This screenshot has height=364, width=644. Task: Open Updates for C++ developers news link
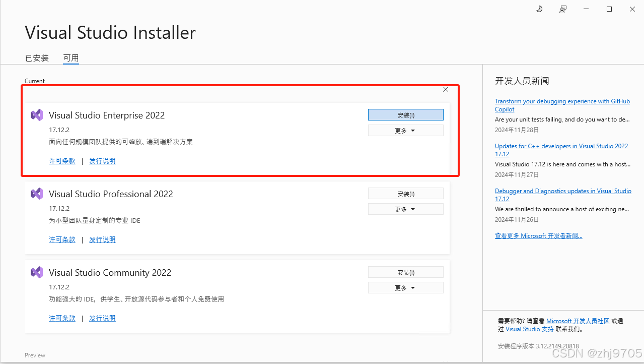coord(561,150)
